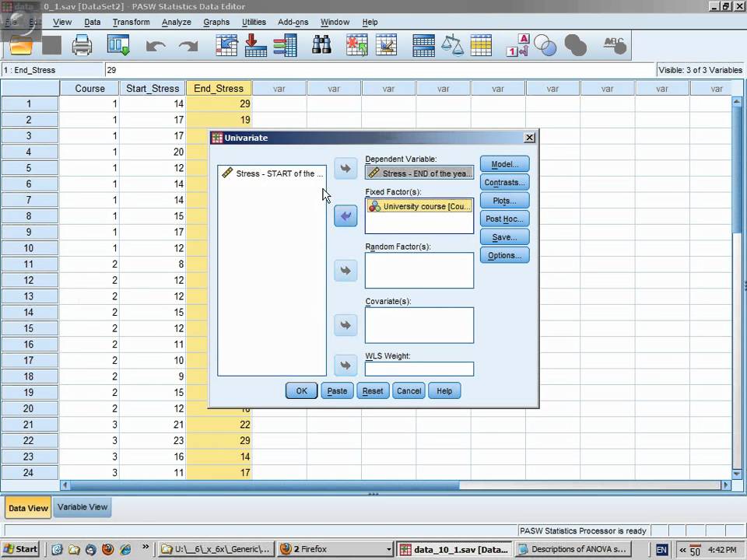Viewport: 747px width, 560px height.
Task: Click Use Variable Sets circles icon
Action: pos(545,46)
